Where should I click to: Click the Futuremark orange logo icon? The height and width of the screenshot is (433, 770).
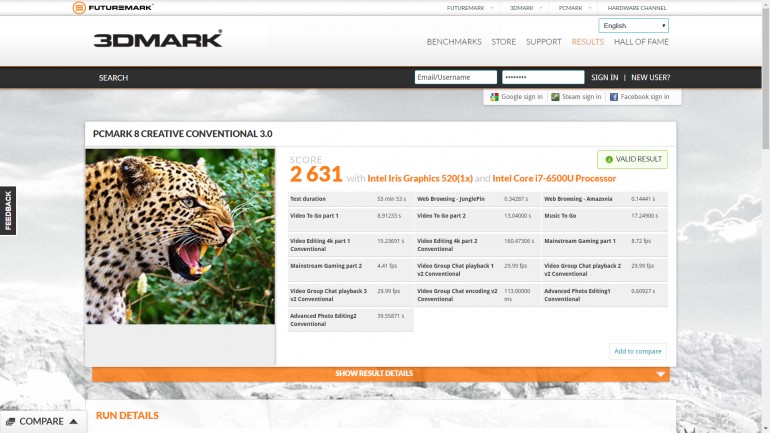click(x=79, y=8)
